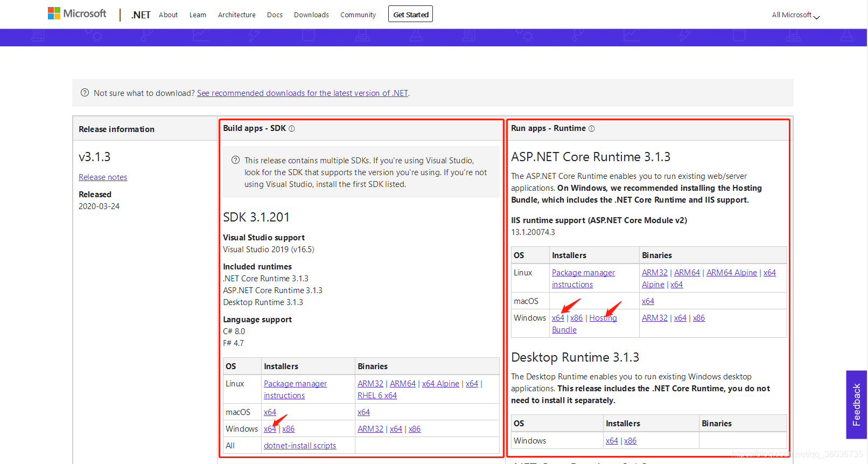Download ASP.NET Runtime Windows x86 installer
Viewport: 868px width, 464px height.
(576, 318)
